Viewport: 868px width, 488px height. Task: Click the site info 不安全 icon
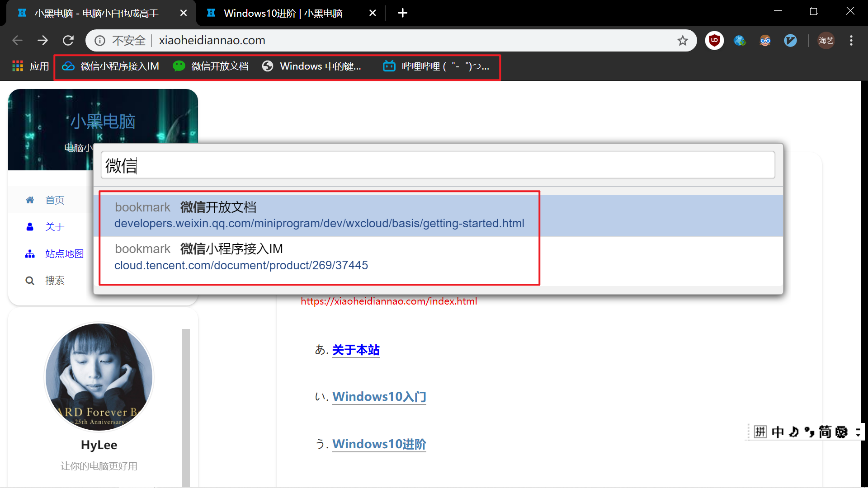[100, 41]
